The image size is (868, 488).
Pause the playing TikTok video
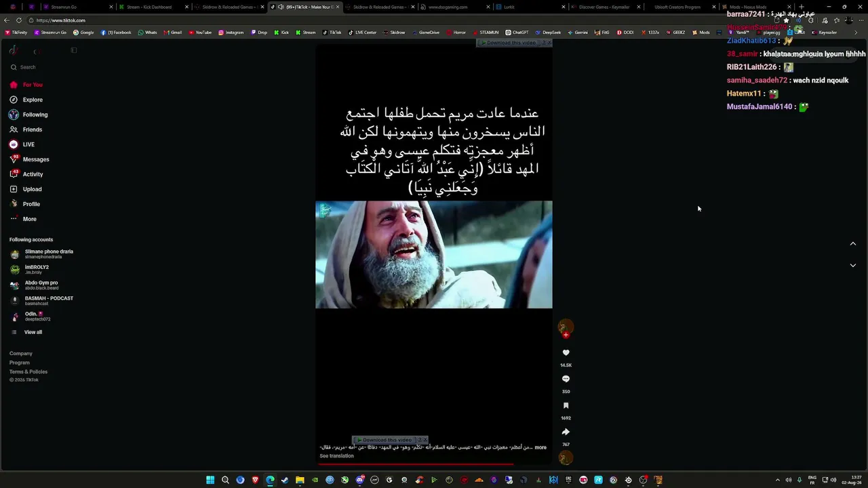pyautogui.click(x=434, y=255)
